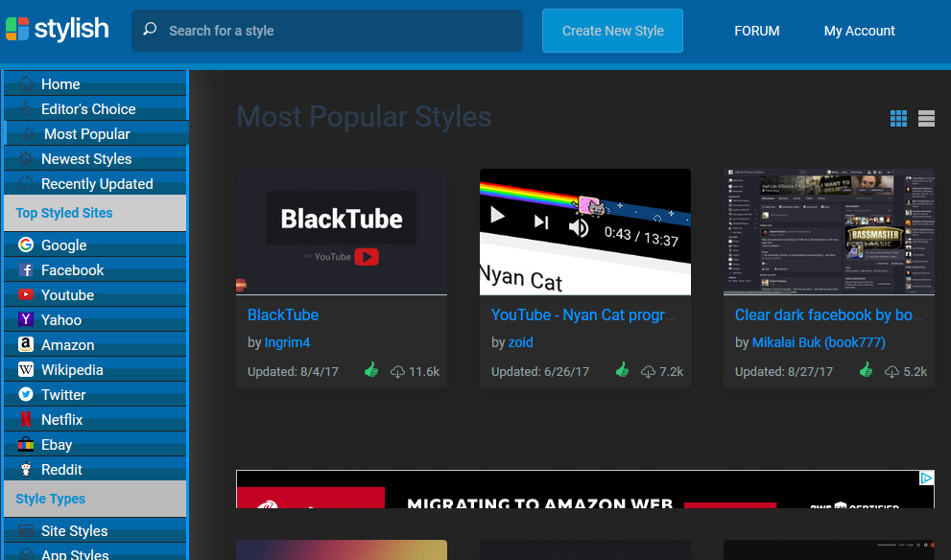Click the Style Types heading
The image size is (951, 560).
(x=50, y=499)
